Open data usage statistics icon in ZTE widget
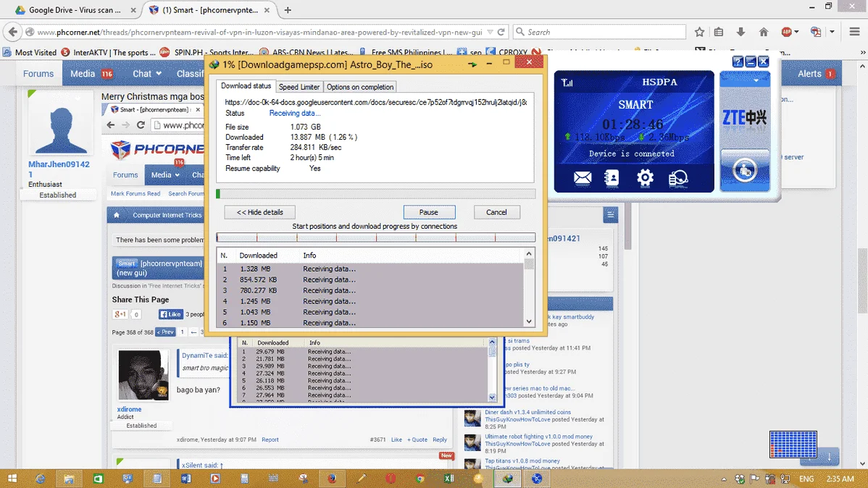 [x=678, y=178]
